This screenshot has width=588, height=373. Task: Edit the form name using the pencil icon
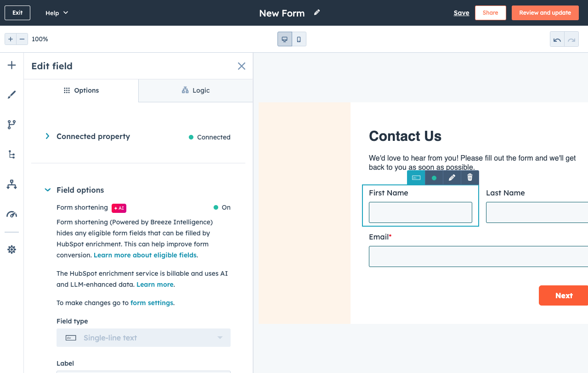coord(317,12)
